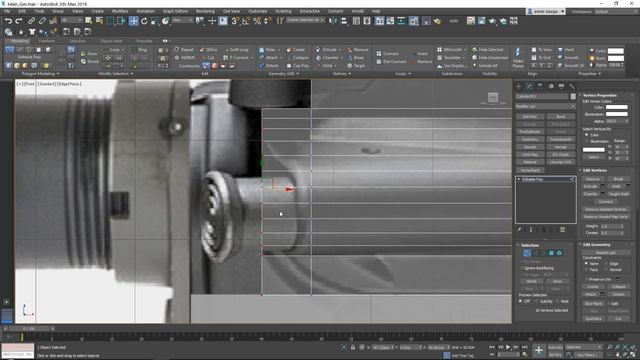
Task: Toggle the 3D Snaps icon
Action: coord(235,21)
